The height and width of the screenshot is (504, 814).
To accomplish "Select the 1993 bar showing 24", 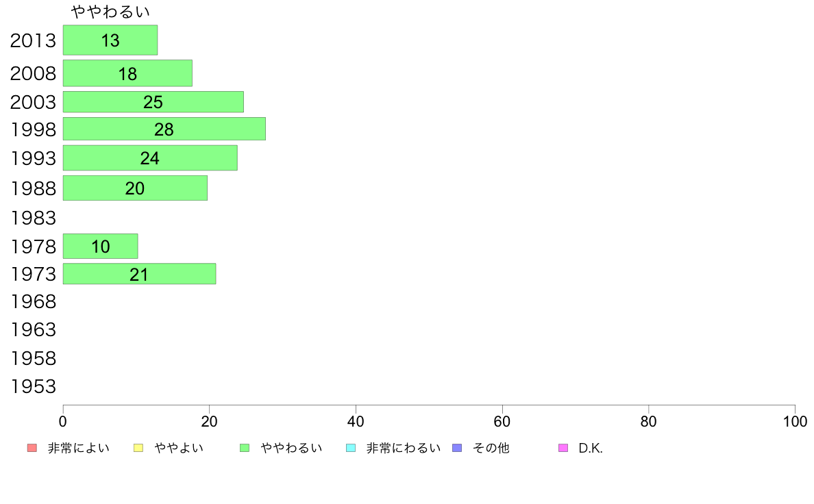I will tap(150, 157).
